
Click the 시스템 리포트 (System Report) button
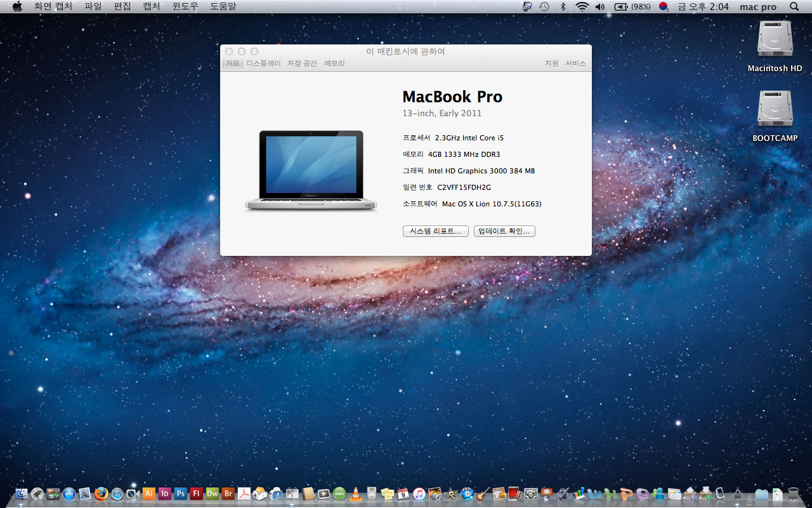[x=435, y=231]
